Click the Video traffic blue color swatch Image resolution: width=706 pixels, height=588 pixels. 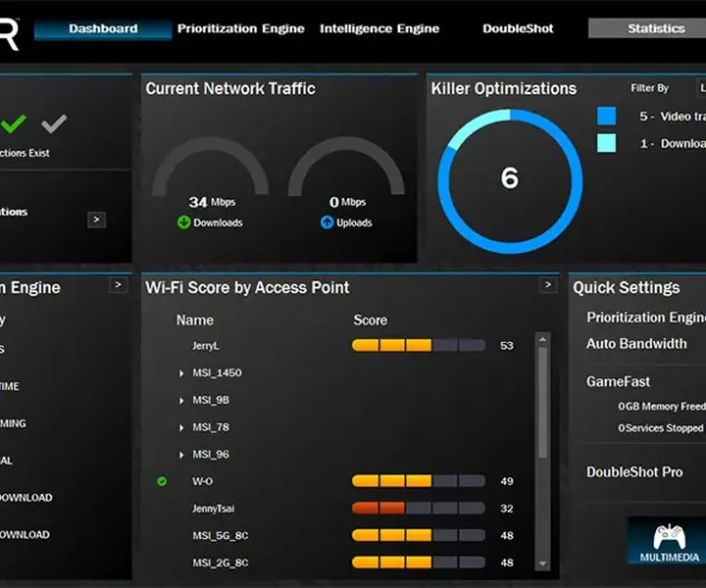pyautogui.click(x=607, y=116)
